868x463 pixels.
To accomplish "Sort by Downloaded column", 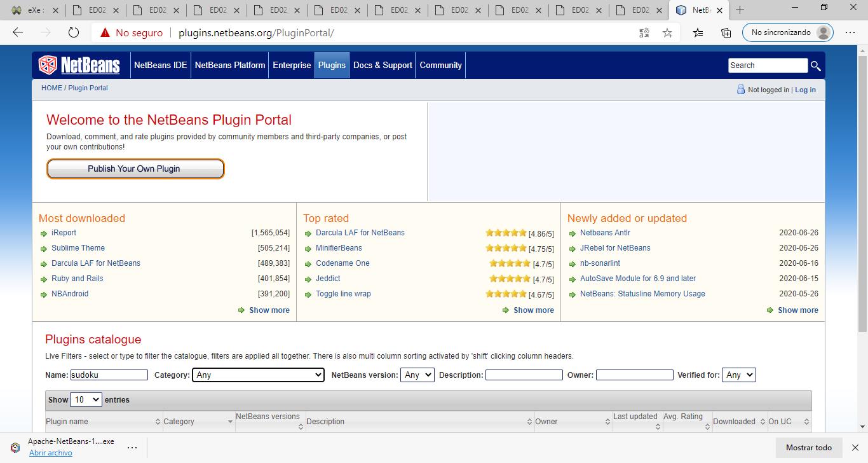I will tap(738, 422).
